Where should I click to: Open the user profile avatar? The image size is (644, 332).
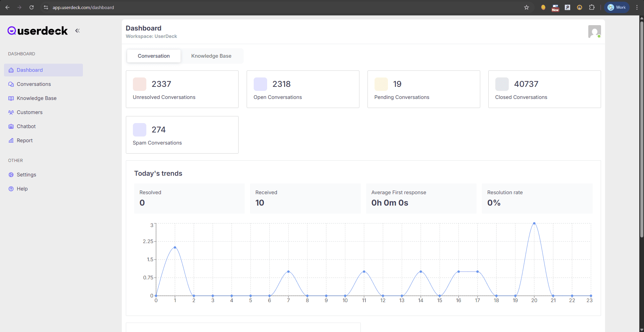pyautogui.click(x=594, y=32)
